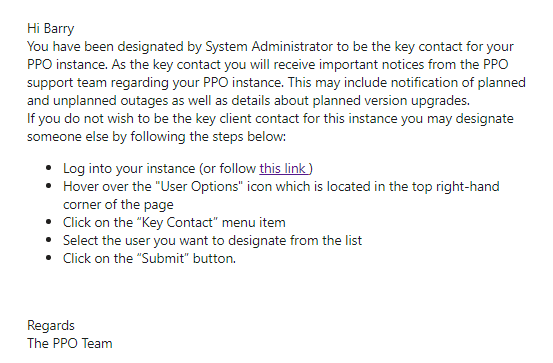
Task: Click the phrase "Log into your instance"
Action: [x=129, y=169]
